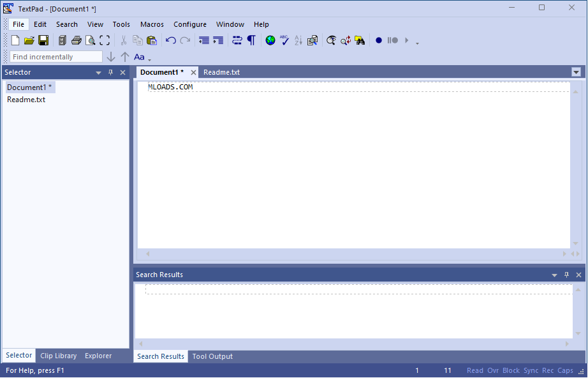Open find toolbar options dropdown arrow
Image resolution: width=588 pixels, height=378 pixels.
tap(150, 60)
